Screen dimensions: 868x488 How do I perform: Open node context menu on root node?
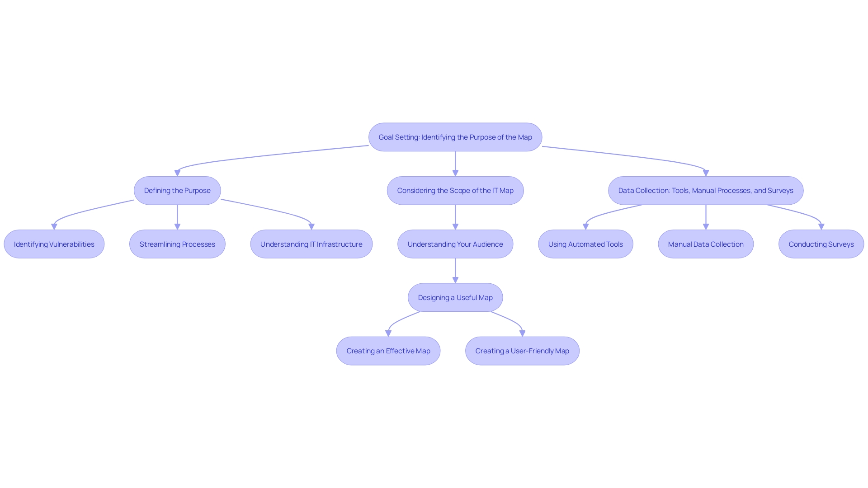pos(455,137)
